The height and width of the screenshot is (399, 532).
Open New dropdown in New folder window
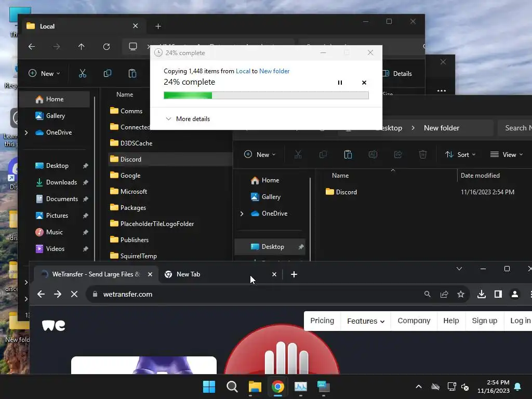tap(260, 154)
